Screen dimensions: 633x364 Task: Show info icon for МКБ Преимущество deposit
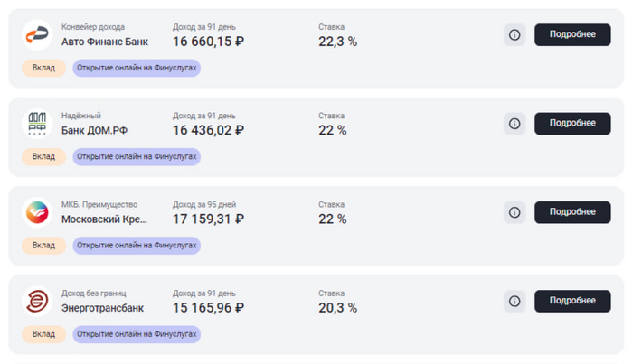pos(515,212)
